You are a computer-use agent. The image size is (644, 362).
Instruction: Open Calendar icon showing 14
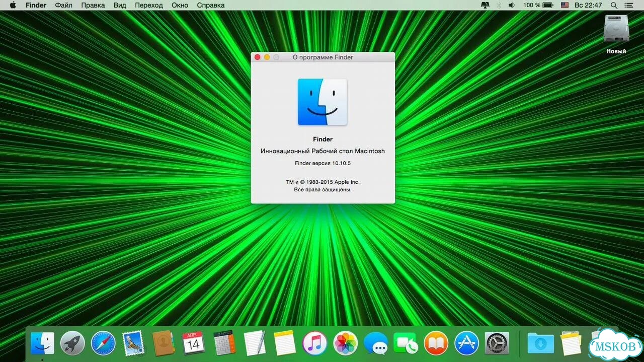[x=194, y=343]
